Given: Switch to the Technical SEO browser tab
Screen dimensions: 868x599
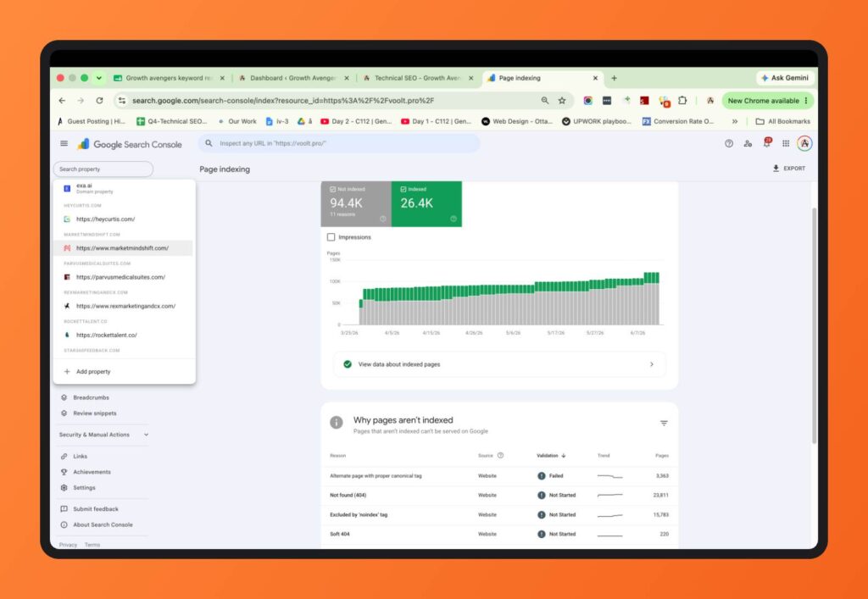Looking at the screenshot, I should pos(419,78).
